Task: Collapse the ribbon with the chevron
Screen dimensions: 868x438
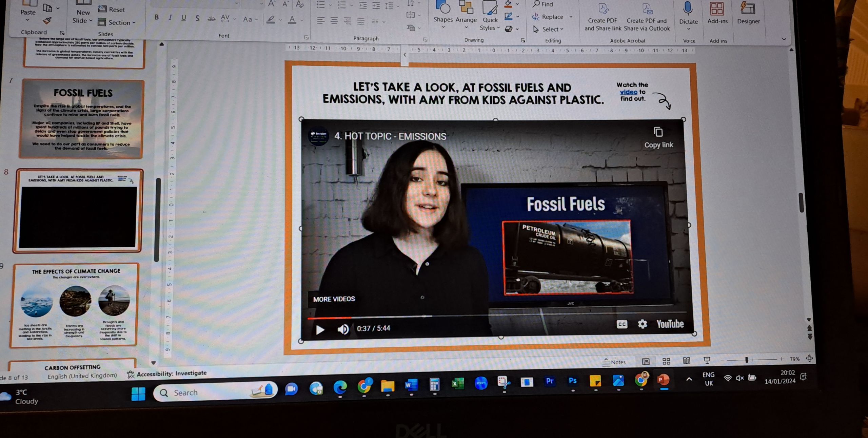Action: [784, 39]
